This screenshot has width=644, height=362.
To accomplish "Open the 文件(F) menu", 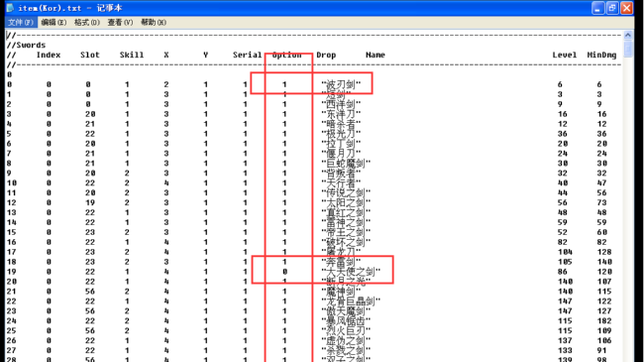I will pos(21,22).
